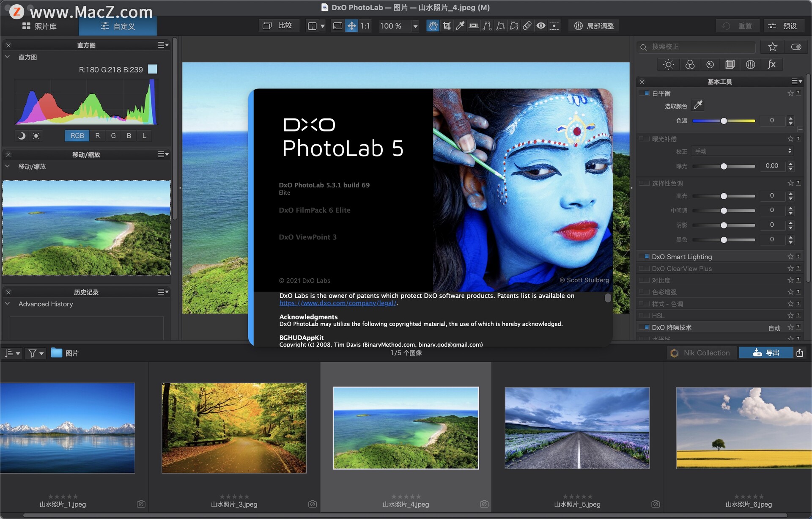Activate the Horizon leveling tool

(474, 26)
